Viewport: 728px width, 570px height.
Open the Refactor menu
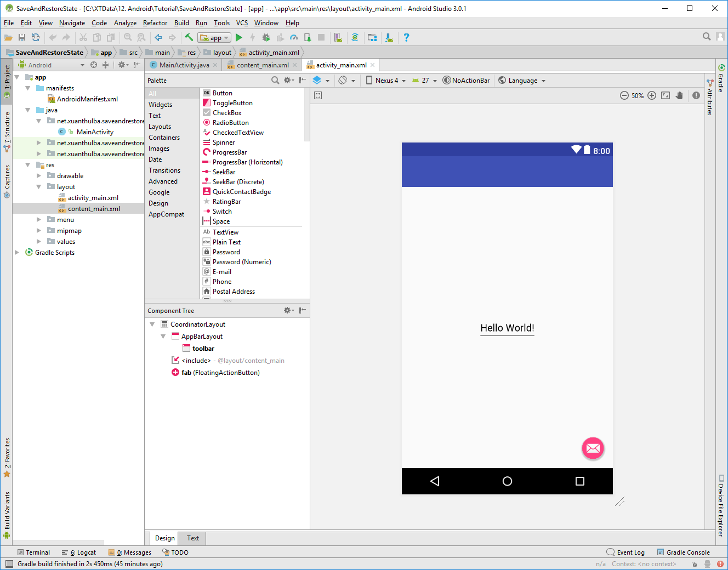pyautogui.click(x=155, y=23)
